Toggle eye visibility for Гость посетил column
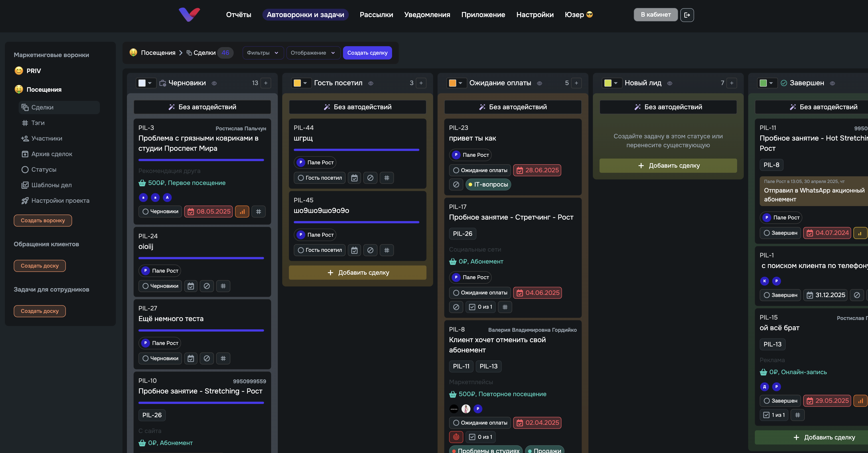The height and width of the screenshot is (453, 868). click(371, 83)
